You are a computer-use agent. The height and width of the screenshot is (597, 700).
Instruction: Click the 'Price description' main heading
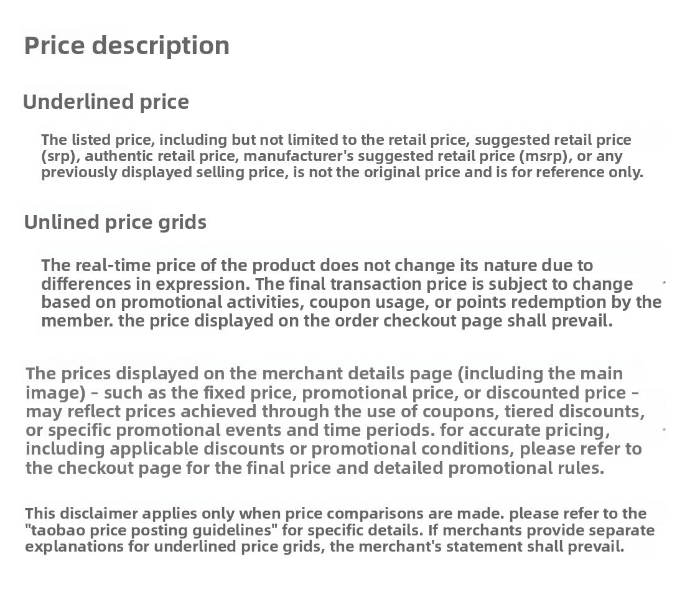click(x=127, y=46)
